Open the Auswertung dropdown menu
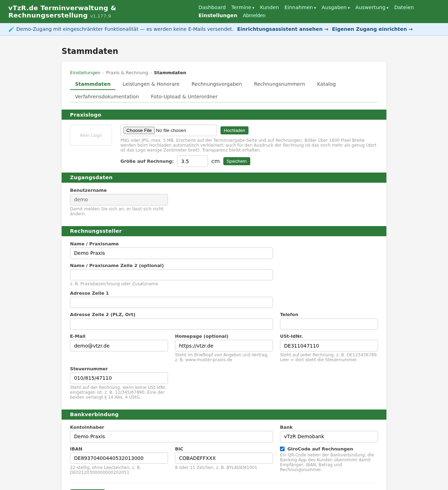 [x=372, y=7]
